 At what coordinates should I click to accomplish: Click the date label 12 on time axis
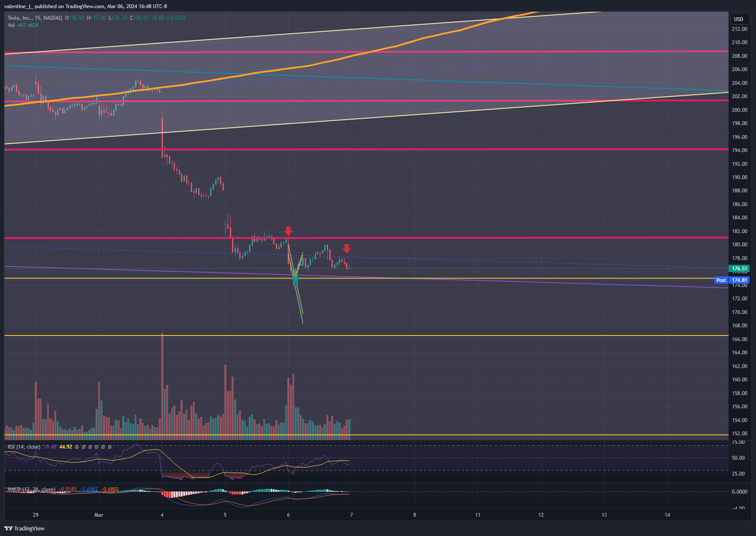pyautogui.click(x=541, y=515)
